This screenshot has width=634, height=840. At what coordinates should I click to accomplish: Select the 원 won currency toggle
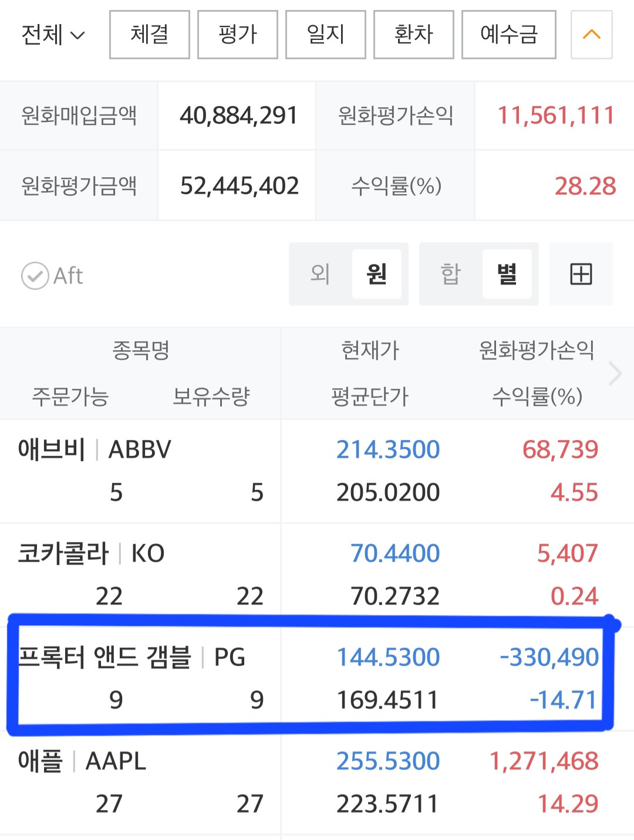[377, 274]
